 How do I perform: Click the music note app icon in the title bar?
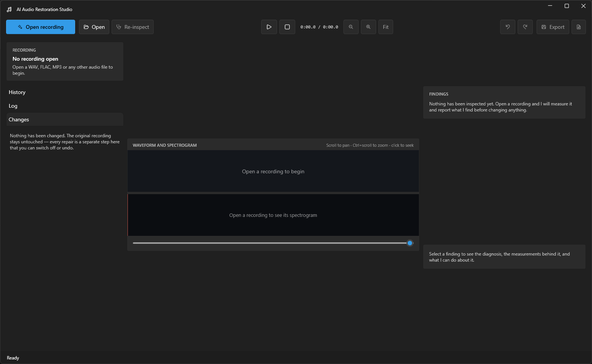pyautogui.click(x=9, y=9)
